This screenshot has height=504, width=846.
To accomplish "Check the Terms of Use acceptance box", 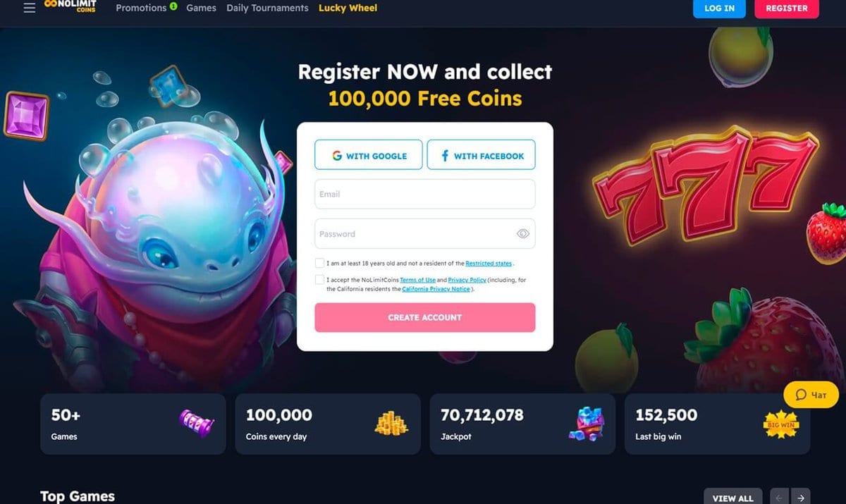I will coord(320,280).
